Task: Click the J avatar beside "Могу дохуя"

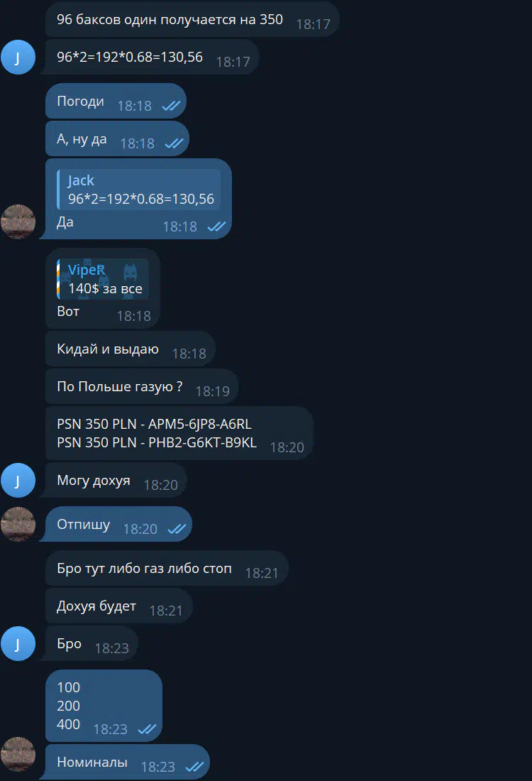Action: pos(18,481)
